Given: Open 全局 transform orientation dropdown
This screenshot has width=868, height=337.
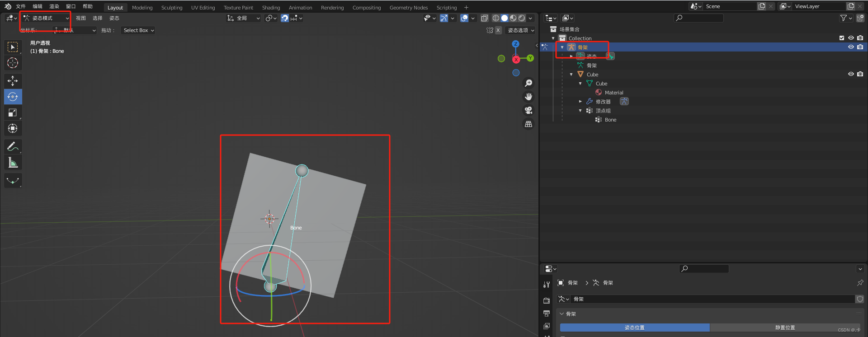Looking at the screenshot, I should point(243,18).
